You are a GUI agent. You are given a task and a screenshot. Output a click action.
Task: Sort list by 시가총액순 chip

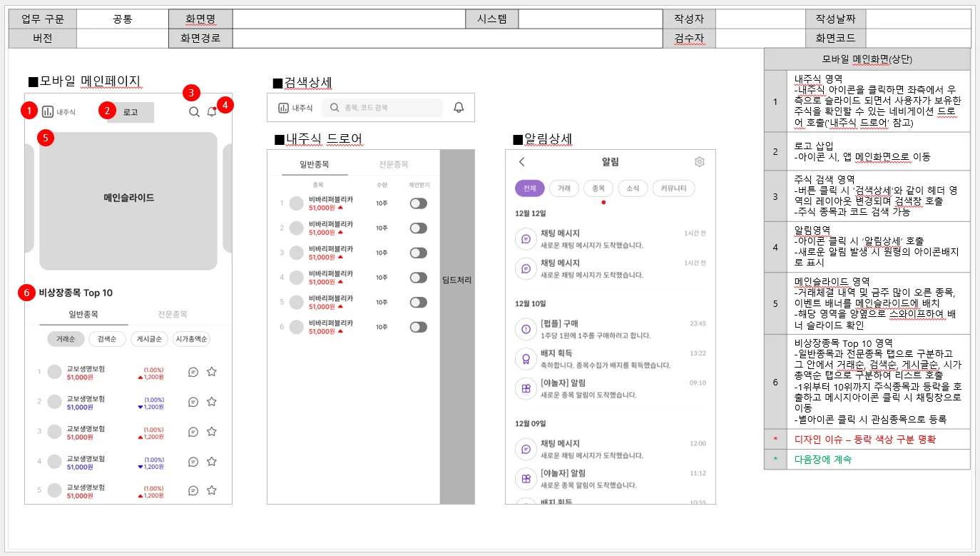pyautogui.click(x=191, y=339)
